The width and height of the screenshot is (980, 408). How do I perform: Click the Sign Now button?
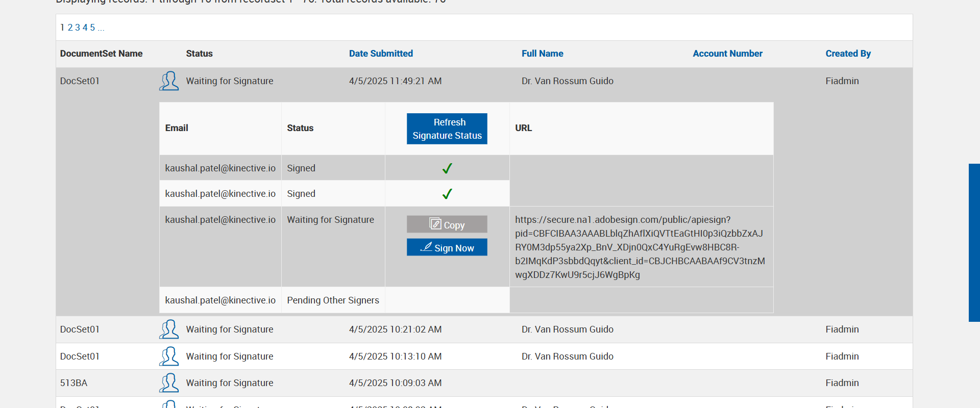point(447,248)
